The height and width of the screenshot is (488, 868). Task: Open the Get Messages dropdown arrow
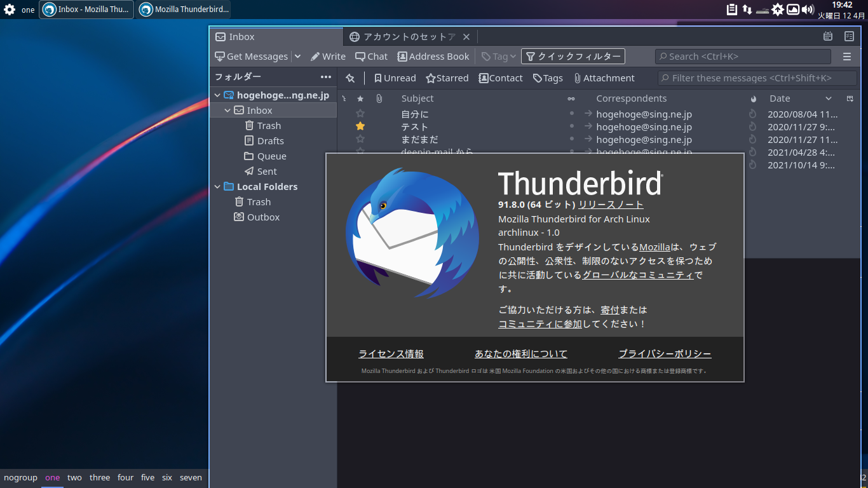coord(297,57)
